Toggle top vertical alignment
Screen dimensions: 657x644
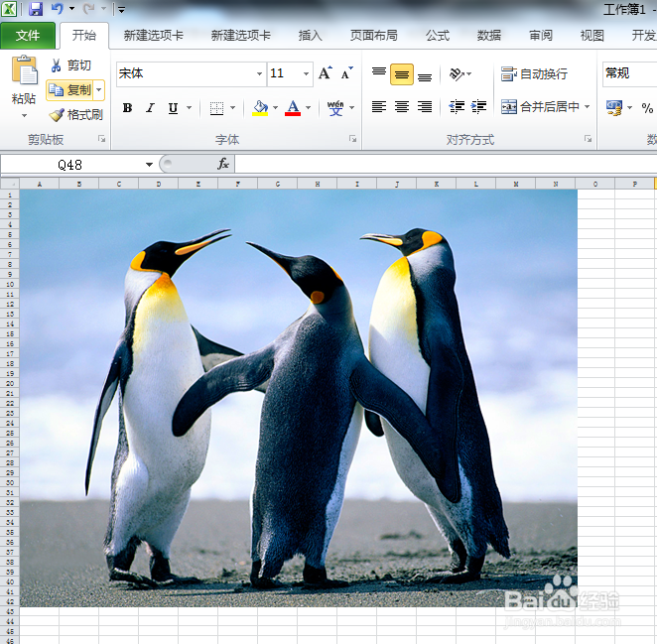[379, 74]
